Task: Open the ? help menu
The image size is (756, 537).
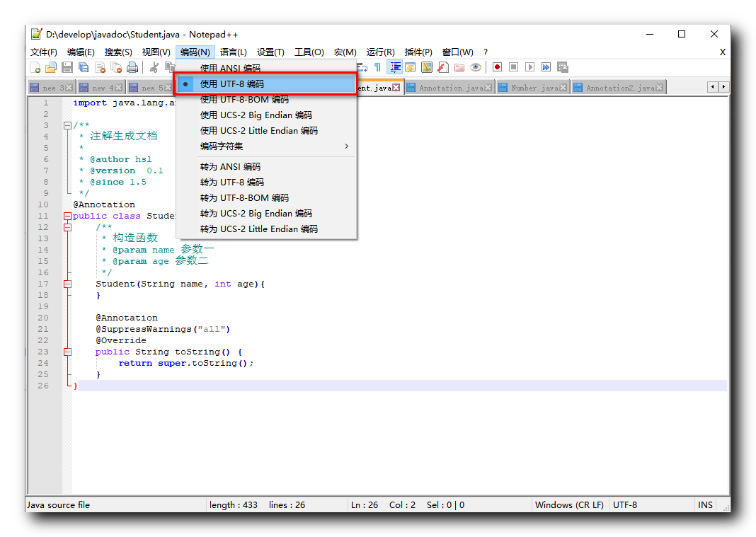Action: [486, 52]
